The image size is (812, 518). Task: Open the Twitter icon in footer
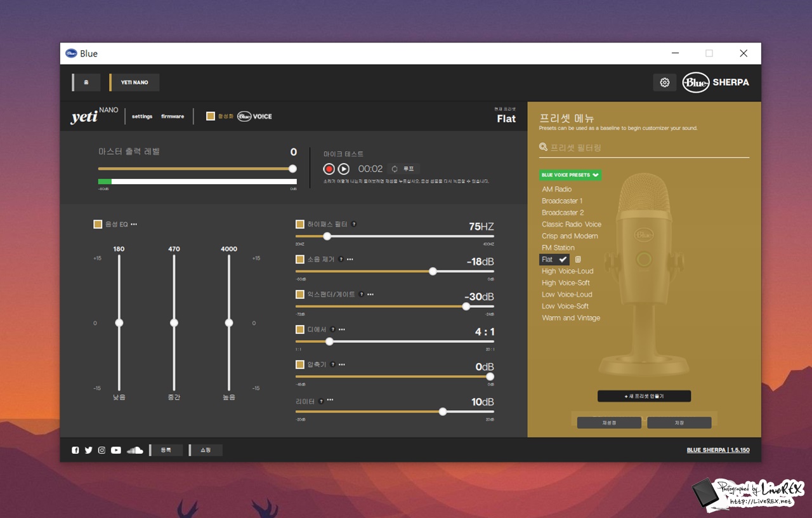pos(89,450)
